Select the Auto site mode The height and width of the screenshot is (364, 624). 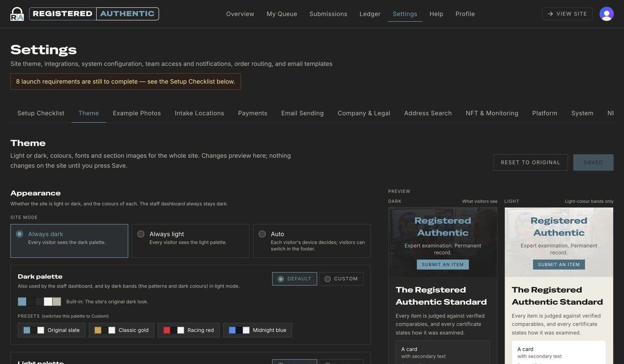click(x=312, y=241)
